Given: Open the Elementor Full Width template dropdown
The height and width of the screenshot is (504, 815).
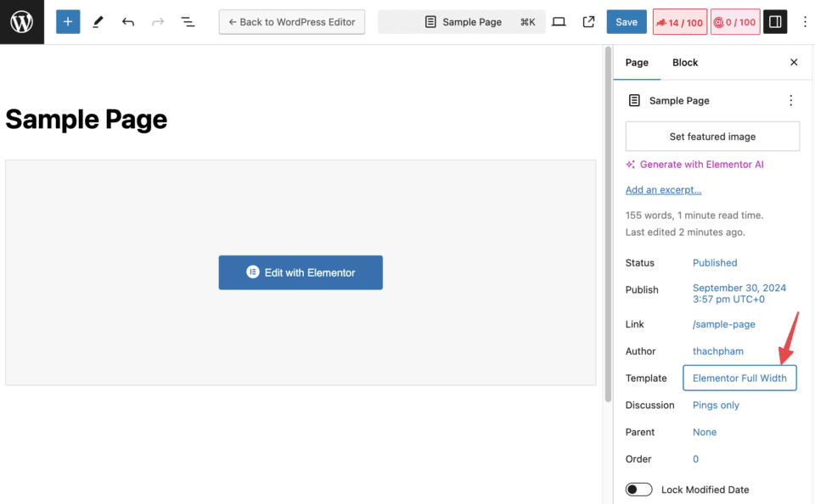Looking at the screenshot, I should pos(739,378).
